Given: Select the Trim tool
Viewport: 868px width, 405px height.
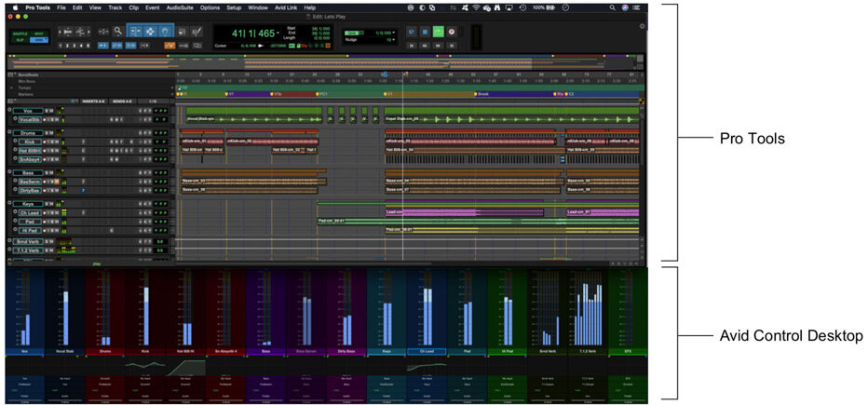Looking at the screenshot, I should [x=136, y=32].
